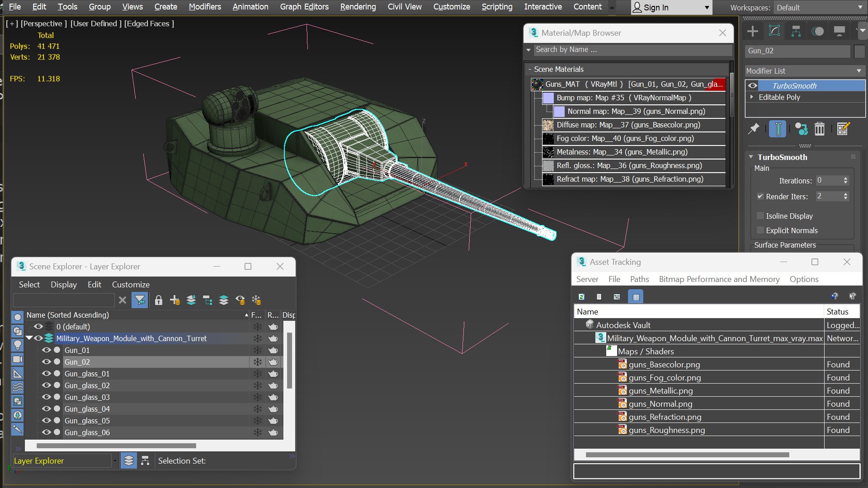Collapse the Military_Weapon_Module layer tree
Screen dimensions: 868x488
coord(29,338)
